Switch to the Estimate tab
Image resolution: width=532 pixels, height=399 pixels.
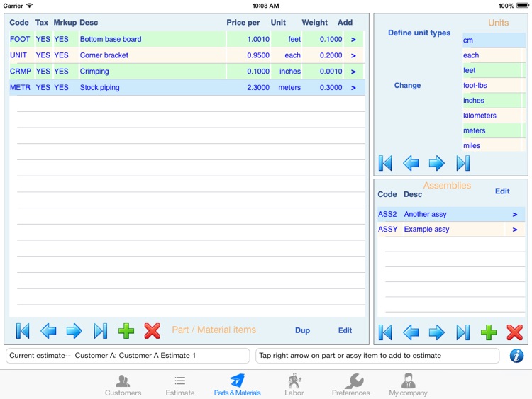(x=180, y=386)
